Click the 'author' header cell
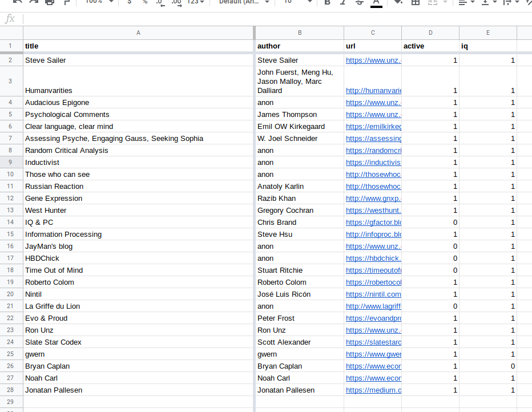Image resolution: width=532 pixels, height=412 pixels. tap(300, 46)
